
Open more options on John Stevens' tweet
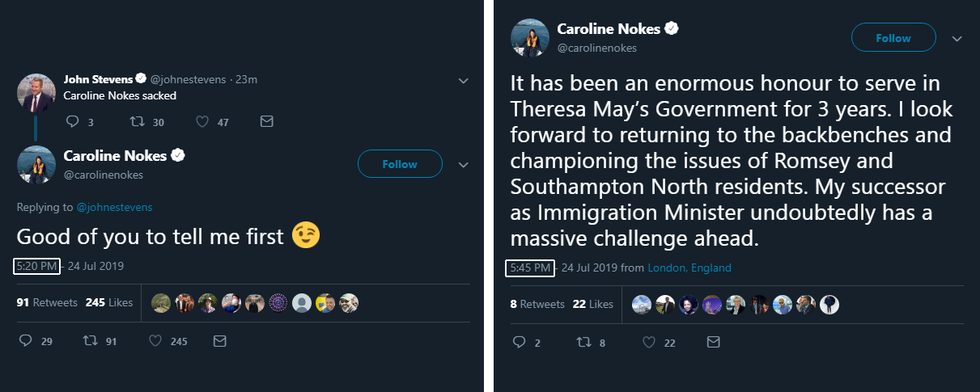[x=464, y=80]
